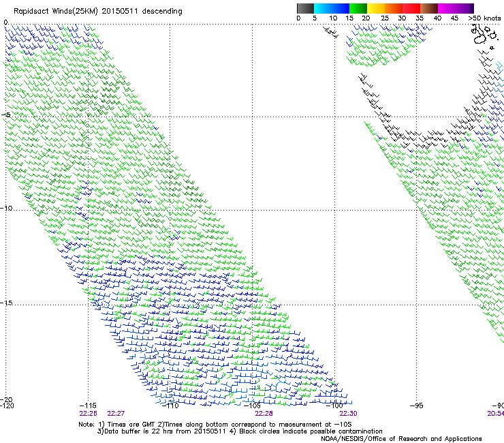Click the longitude label '-115'
Viewport: 504px width, 443px height.
(88, 406)
